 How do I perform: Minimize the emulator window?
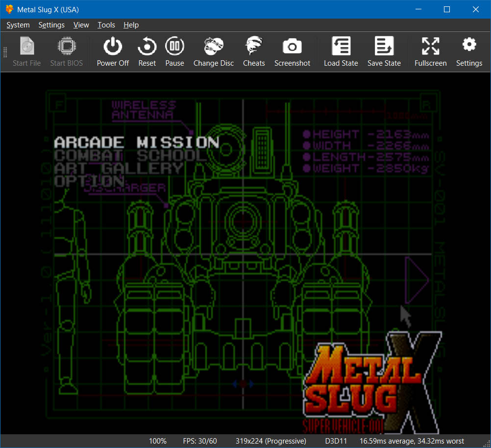click(418, 9)
